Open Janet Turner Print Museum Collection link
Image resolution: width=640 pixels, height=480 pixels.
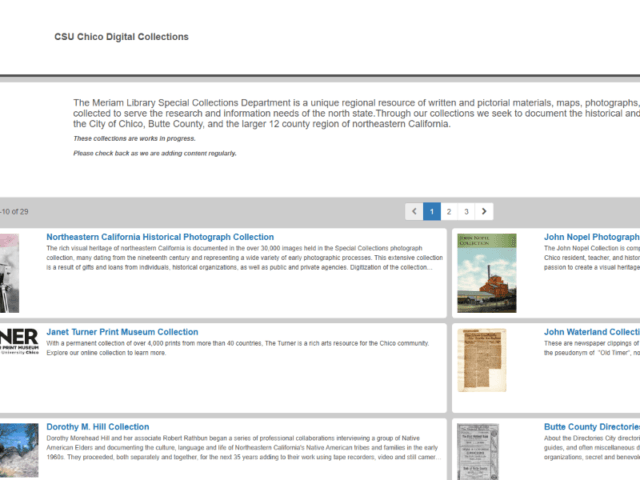[x=122, y=332]
